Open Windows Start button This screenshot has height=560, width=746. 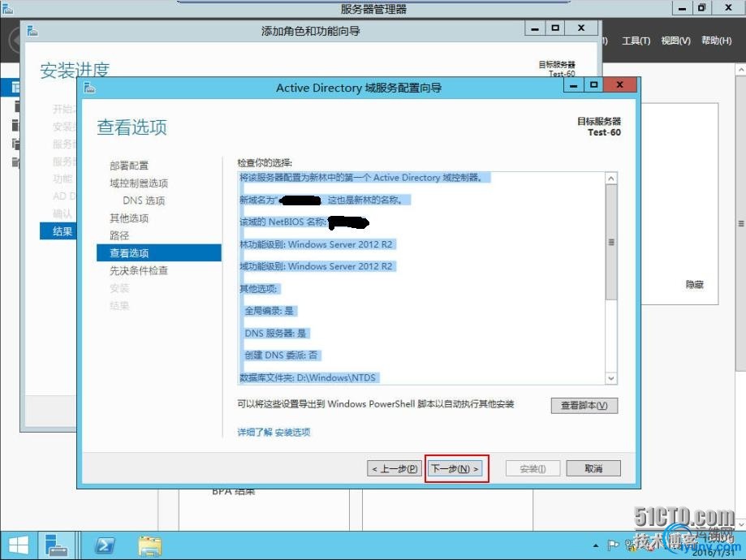18,545
